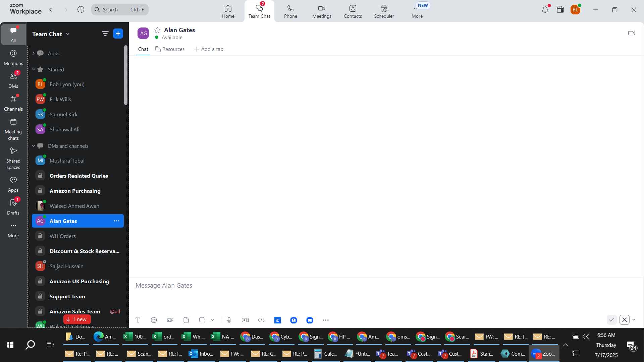Open Shared spaces in left rail
This screenshot has width=644, height=362.
[x=13, y=159]
